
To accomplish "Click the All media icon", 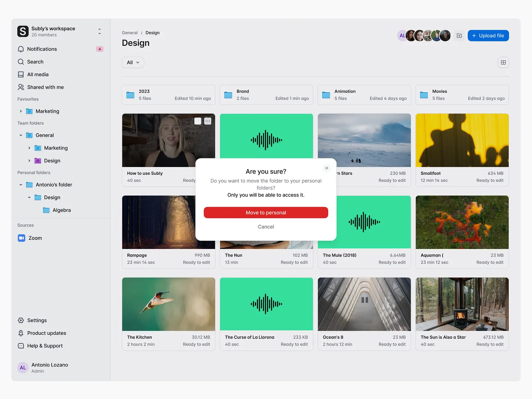I will pyautogui.click(x=21, y=75).
